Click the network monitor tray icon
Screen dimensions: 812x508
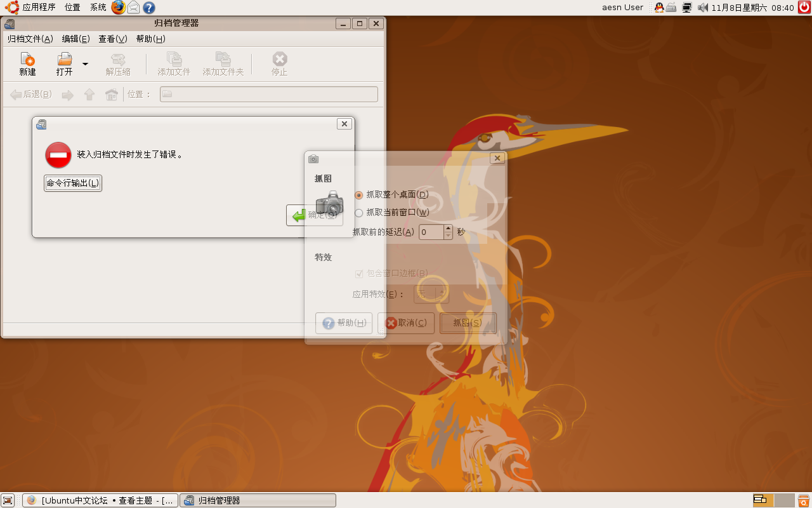click(x=686, y=8)
